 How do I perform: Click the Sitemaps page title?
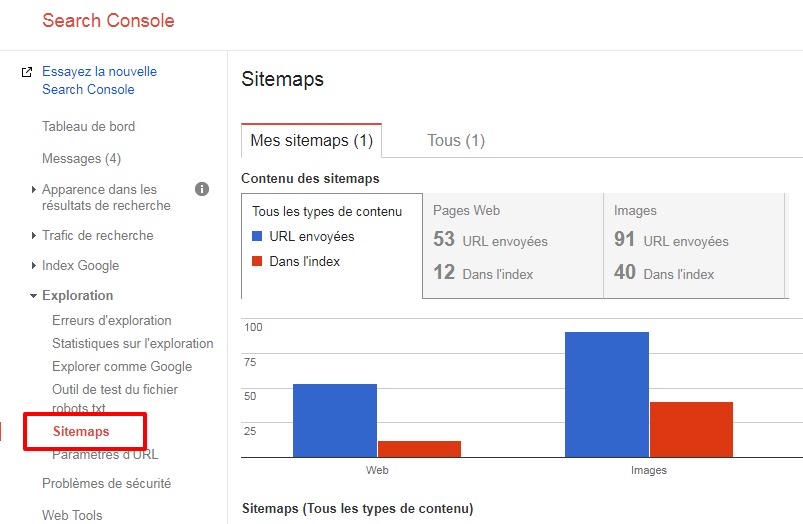pyautogui.click(x=283, y=79)
